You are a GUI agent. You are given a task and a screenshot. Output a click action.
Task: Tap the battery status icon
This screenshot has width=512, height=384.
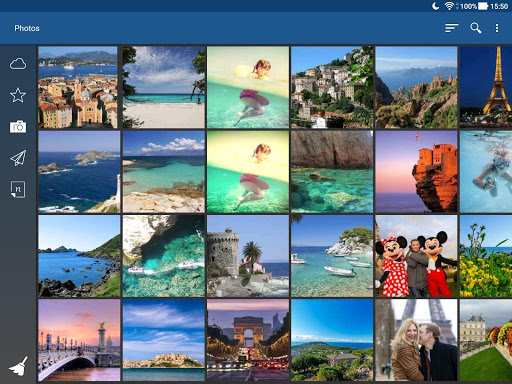pos(483,6)
